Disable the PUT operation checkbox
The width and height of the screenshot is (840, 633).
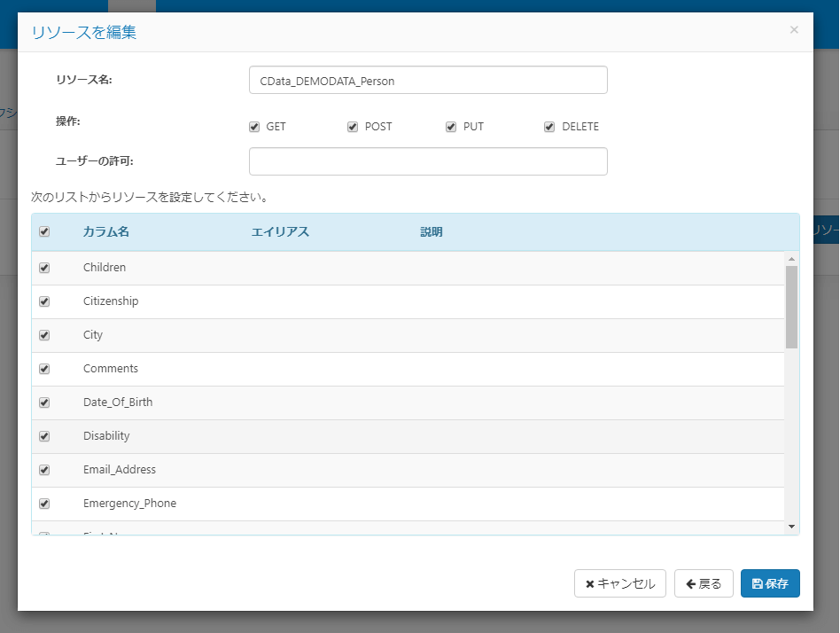[x=451, y=127]
